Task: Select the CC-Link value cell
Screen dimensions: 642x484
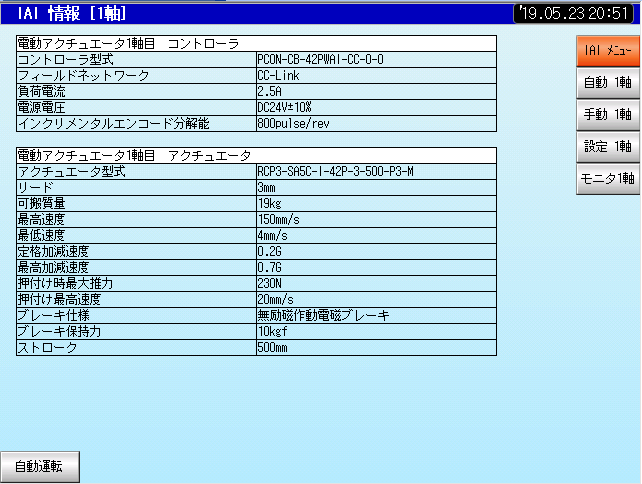Action: click(x=376, y=76)
